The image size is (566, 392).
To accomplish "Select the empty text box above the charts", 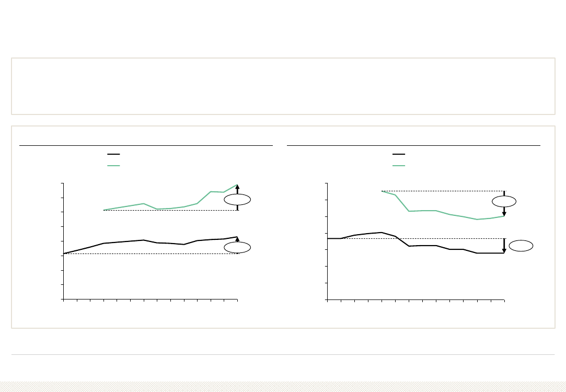I will (283, 86).
